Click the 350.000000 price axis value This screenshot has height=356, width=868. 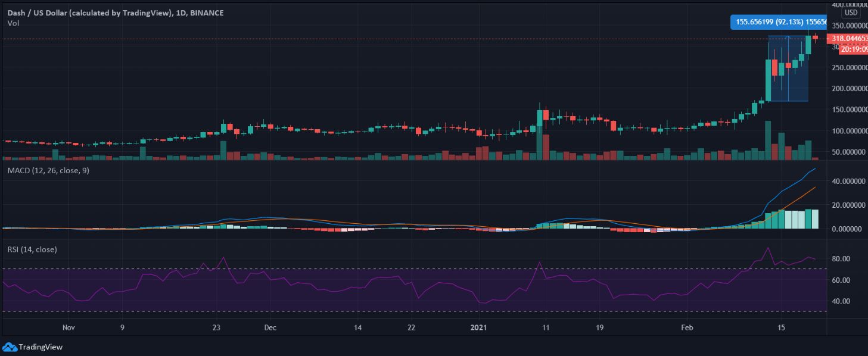click(849, 26)
